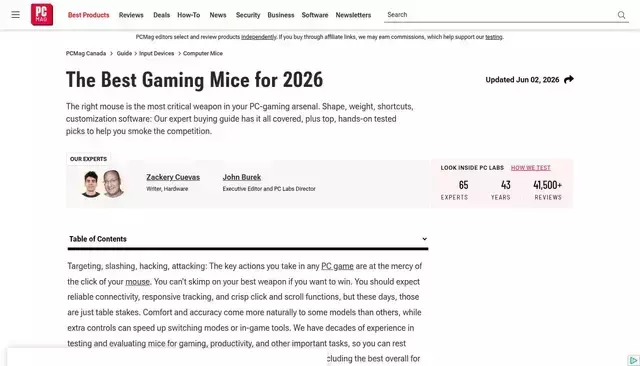Click the Table of Contents label
The image size is (640, 366).
(x=98, y=239)
